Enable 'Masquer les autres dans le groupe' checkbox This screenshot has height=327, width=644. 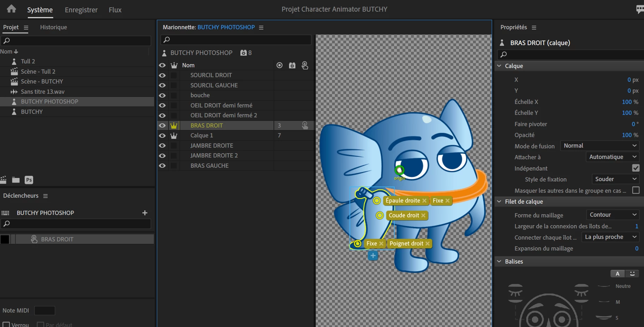coord(636,190)
